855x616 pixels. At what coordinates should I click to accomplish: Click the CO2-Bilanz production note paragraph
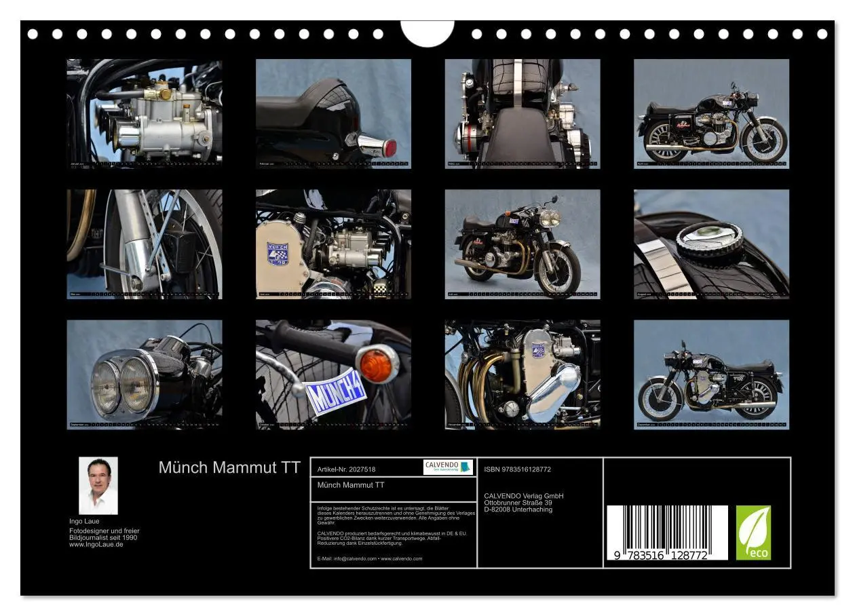(x=392, y=538)
